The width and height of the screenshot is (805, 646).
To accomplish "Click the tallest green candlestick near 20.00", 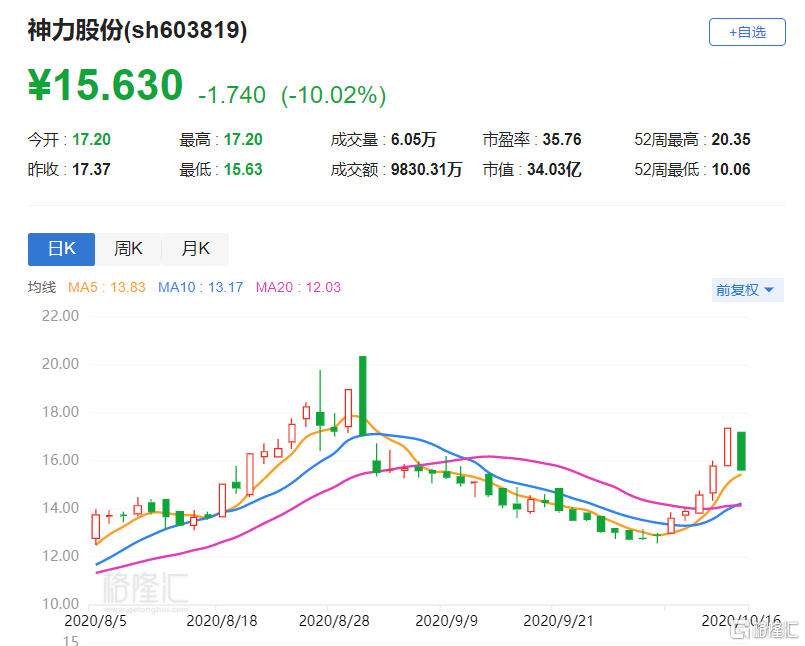I will coord(362,395).
